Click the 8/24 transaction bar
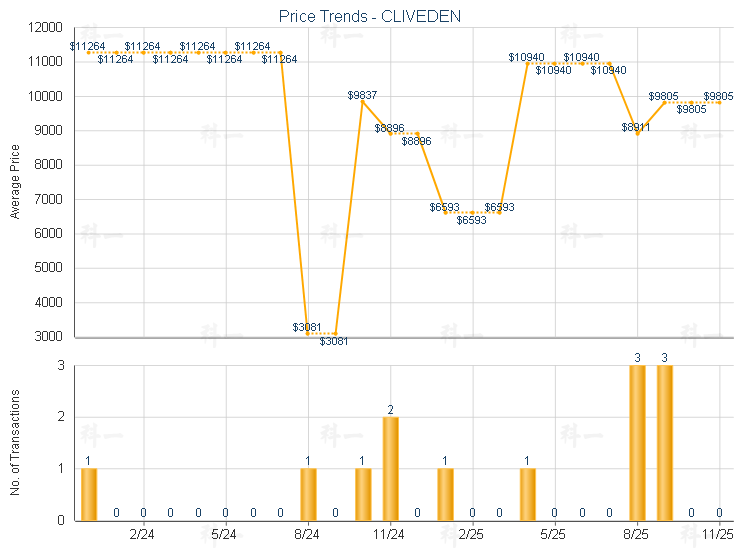 point(308,494)
